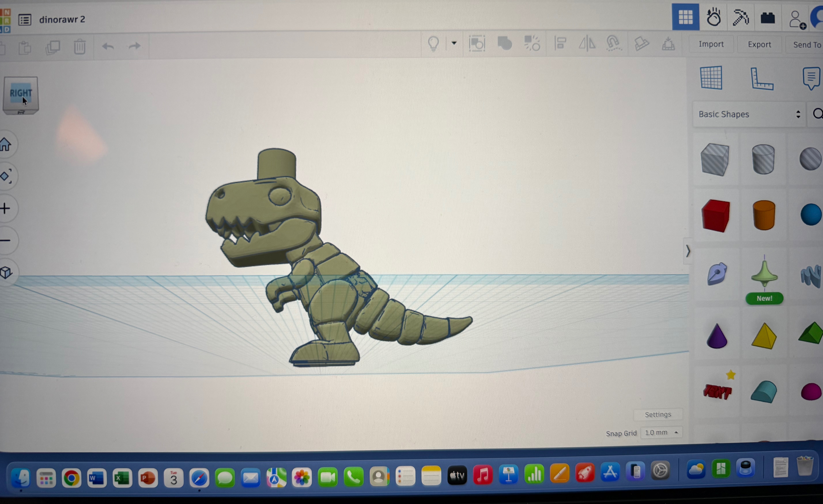Click the Duplicate and repeat icon

pyautogui.click(x=53, y=47)
